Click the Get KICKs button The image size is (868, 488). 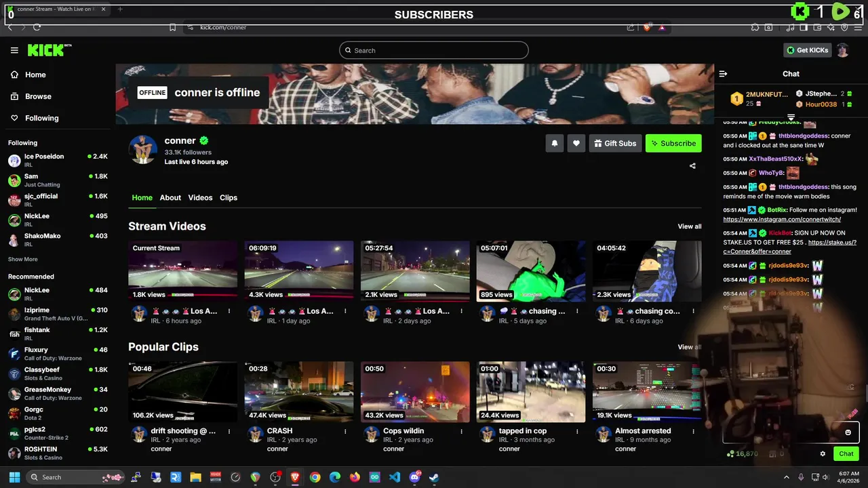pyautogui.click(x=807, y=50)
